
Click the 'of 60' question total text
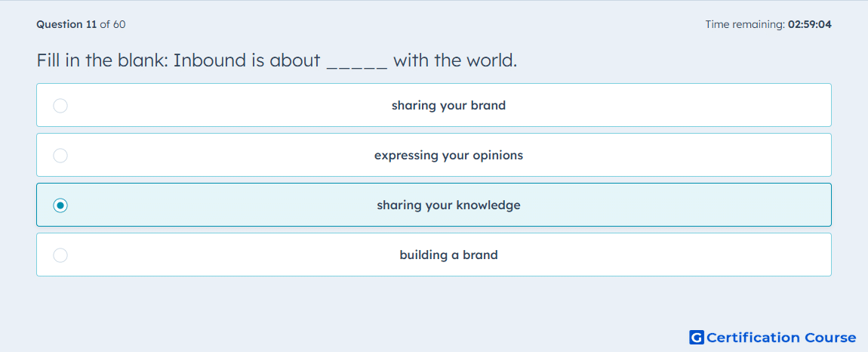point(112,24)
